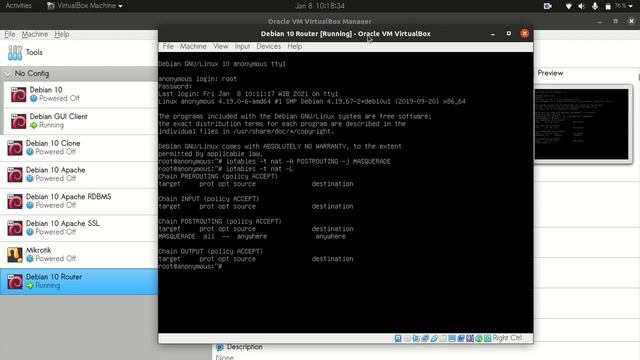This screenshot has width=640, height=360.
Task: Open the system menu arrow in top bar
Action: [631, 6]
